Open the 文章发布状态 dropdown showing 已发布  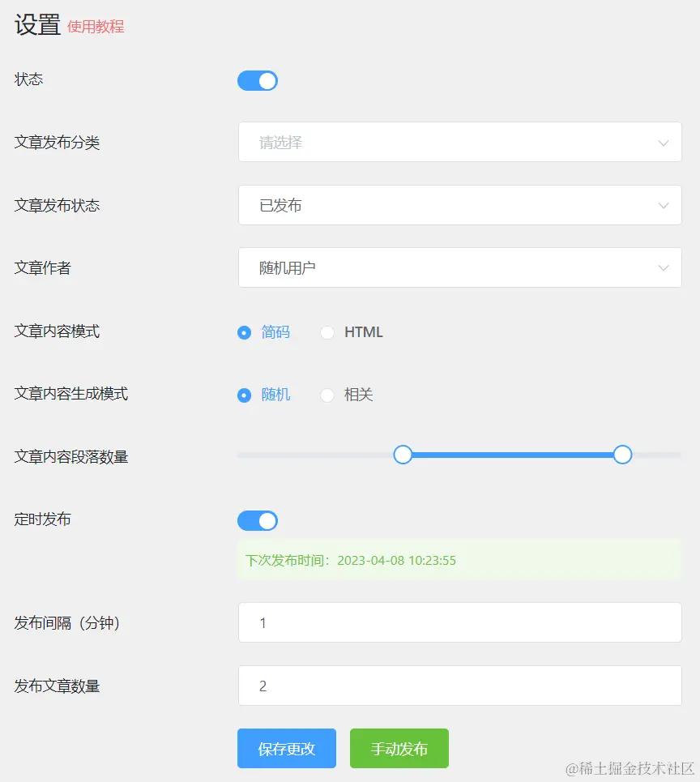click(460, 205)
